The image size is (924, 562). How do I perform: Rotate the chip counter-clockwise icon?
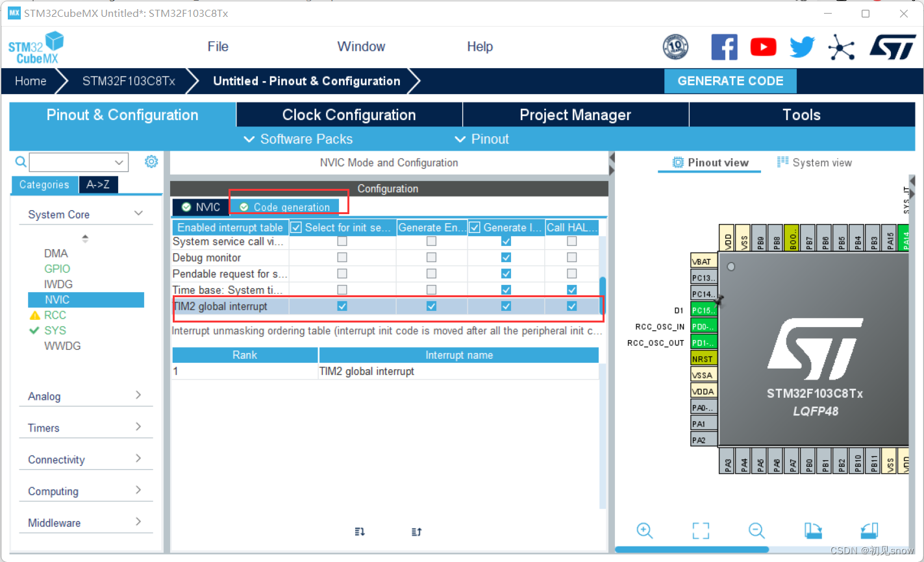point(869,530)
